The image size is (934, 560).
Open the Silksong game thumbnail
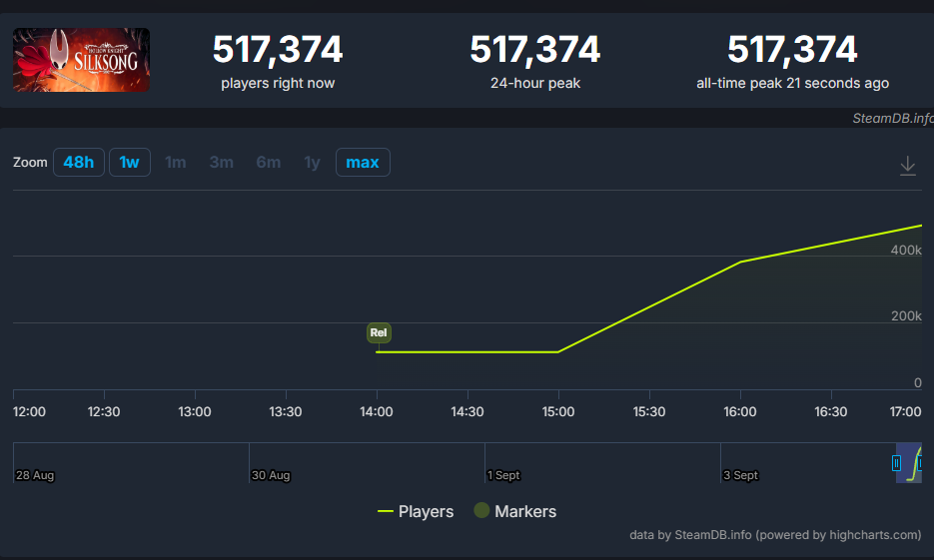pos(82,60)
